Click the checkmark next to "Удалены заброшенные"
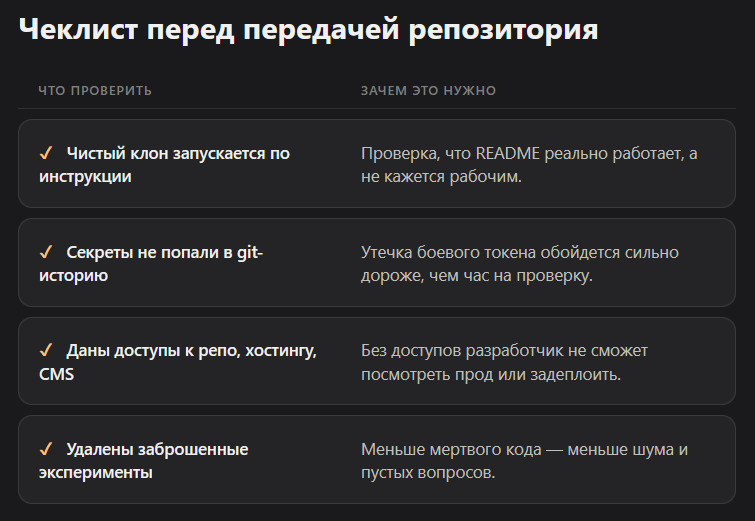 (46, 449)
